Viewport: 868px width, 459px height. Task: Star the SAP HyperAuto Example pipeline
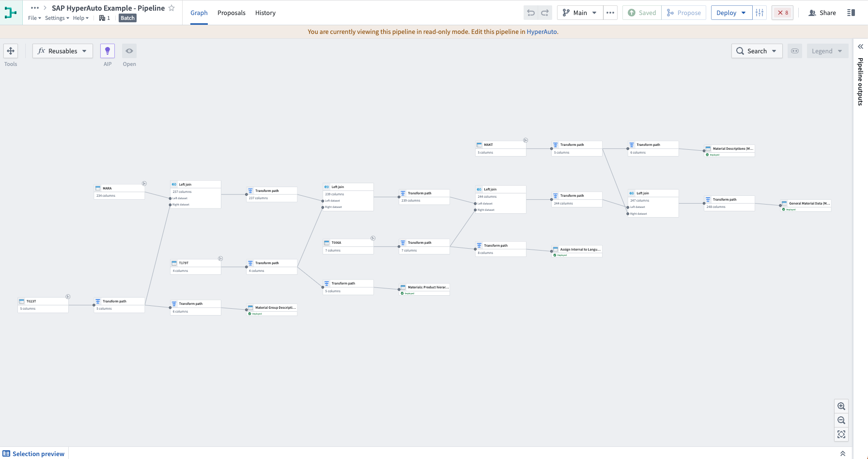tap(171, 8)
